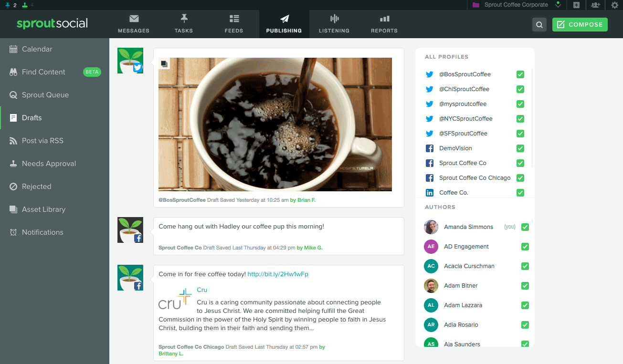The image size is (623, 364).
Task: Click the plus icon in the top bar
Action: pos(576,5)
